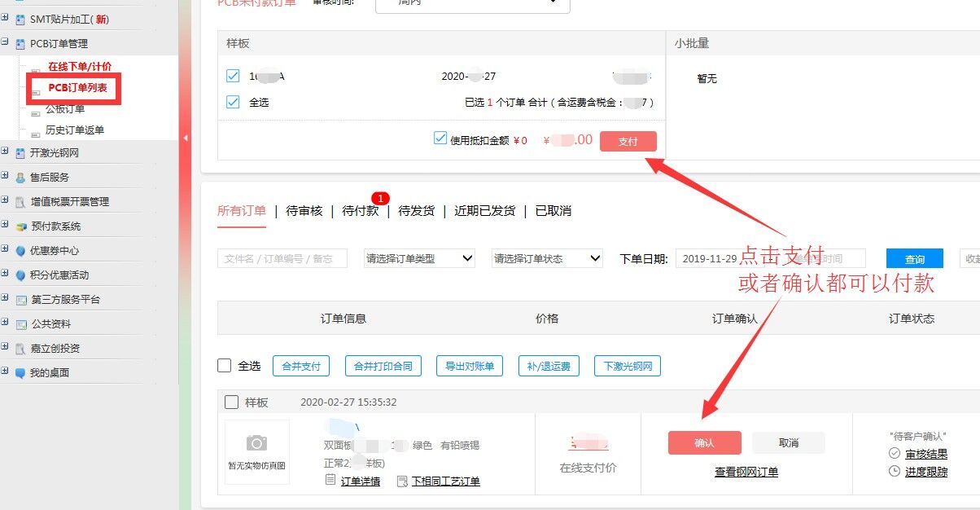Open the 订单详情 link
Image resolution: width=980 pixels, height=510 pixels.
360,481
